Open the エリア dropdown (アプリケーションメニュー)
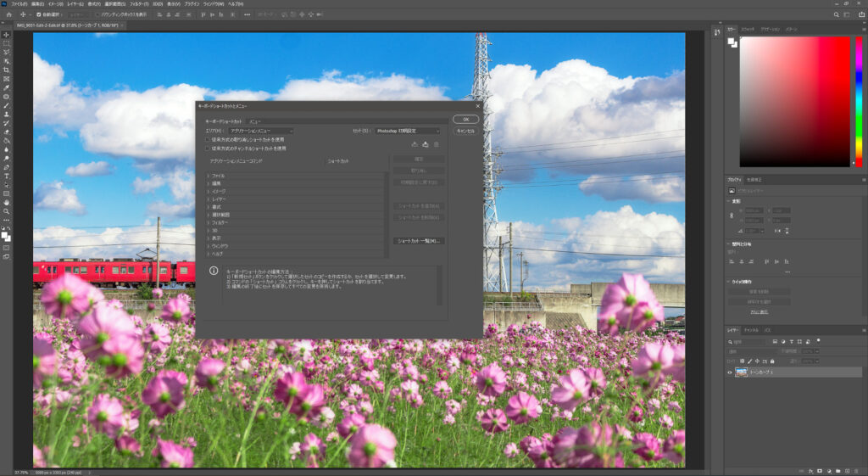 (x=259, y=131)
